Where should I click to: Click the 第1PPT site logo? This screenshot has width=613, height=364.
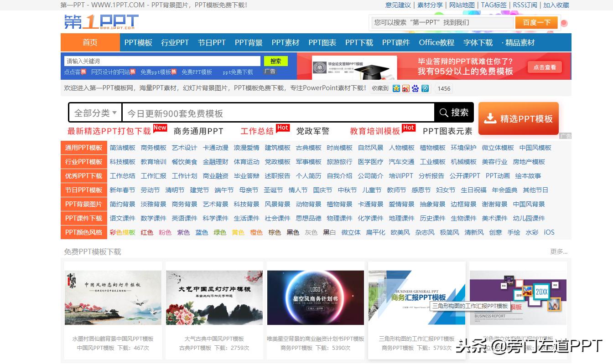pyautogui.click(x=100, y=21)
